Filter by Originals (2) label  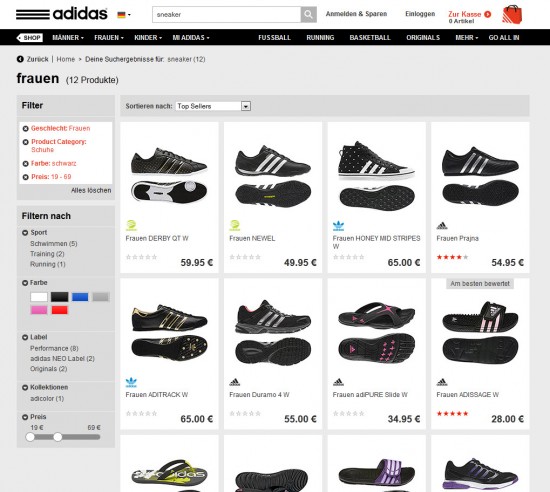click(48, 369)
